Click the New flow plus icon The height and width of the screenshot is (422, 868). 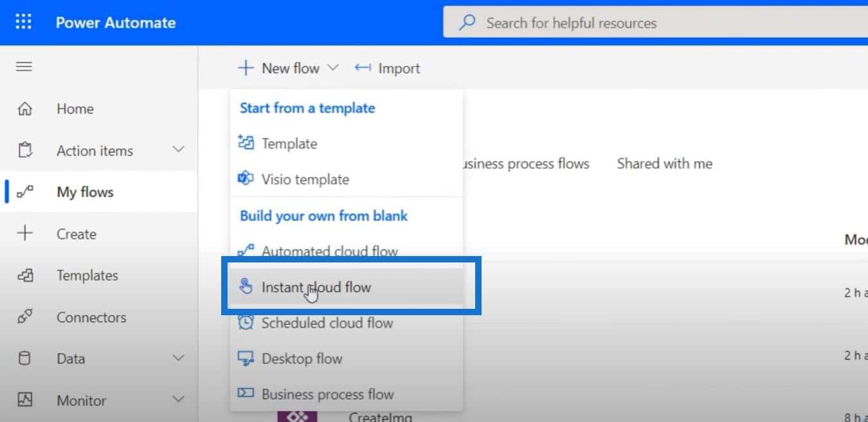pyautogui.click(x=246, y=68)
